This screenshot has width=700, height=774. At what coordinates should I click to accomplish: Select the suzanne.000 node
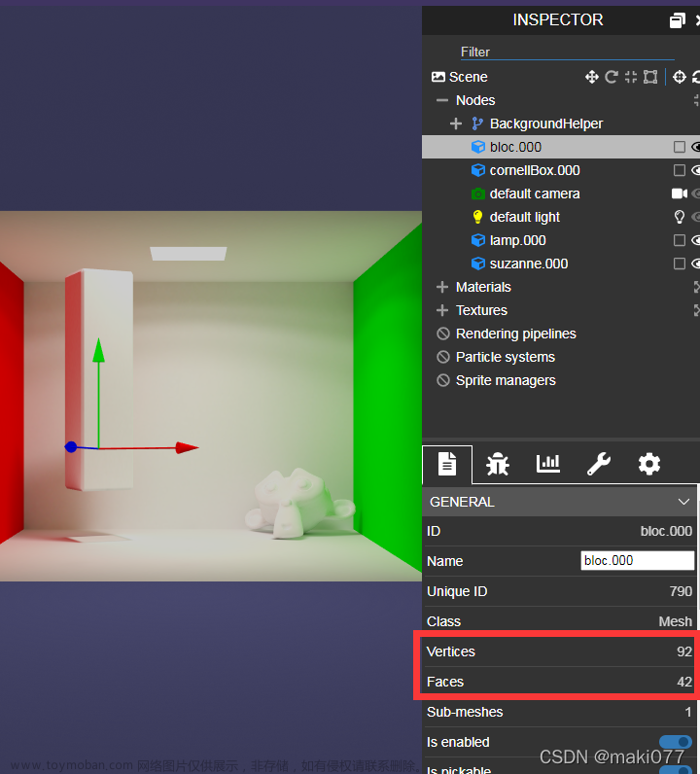(529, 264)
